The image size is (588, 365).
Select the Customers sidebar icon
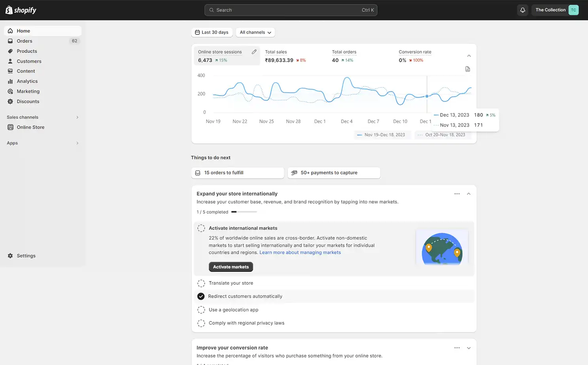pos(10,61)
